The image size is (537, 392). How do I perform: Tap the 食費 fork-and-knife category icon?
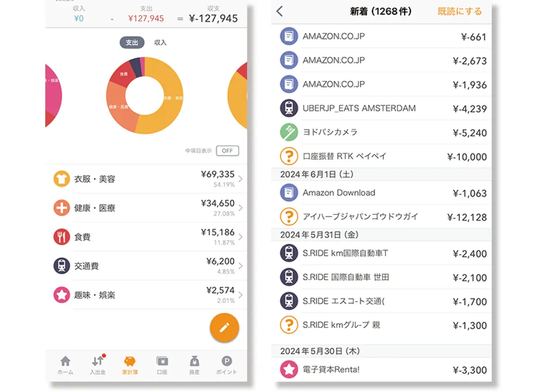coord(61,237)
